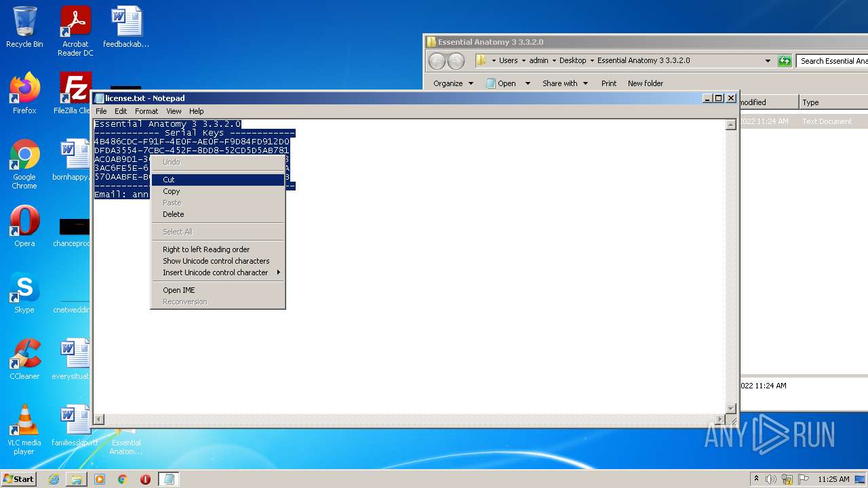This screenshot has height=488, width=868.
Task: Expand address bar history dropdown
Action: pyautogui.click(x=768, y=61)
